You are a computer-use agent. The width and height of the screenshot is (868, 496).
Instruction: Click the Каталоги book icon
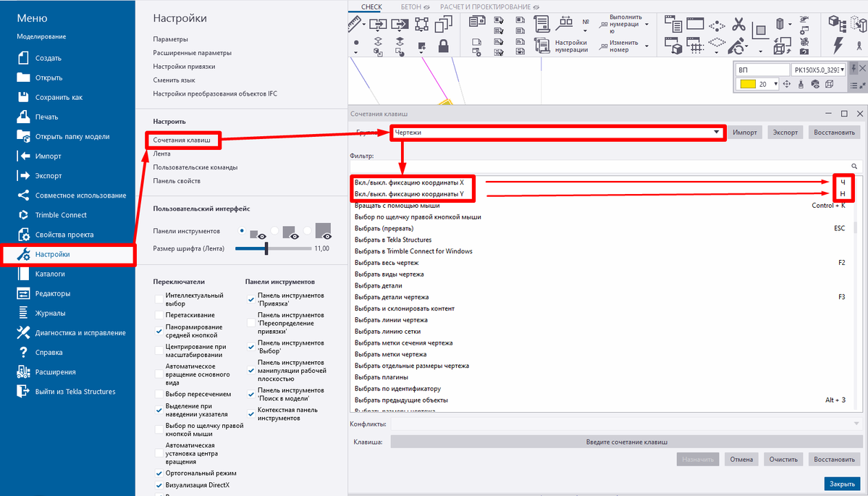tap(23, 274)
